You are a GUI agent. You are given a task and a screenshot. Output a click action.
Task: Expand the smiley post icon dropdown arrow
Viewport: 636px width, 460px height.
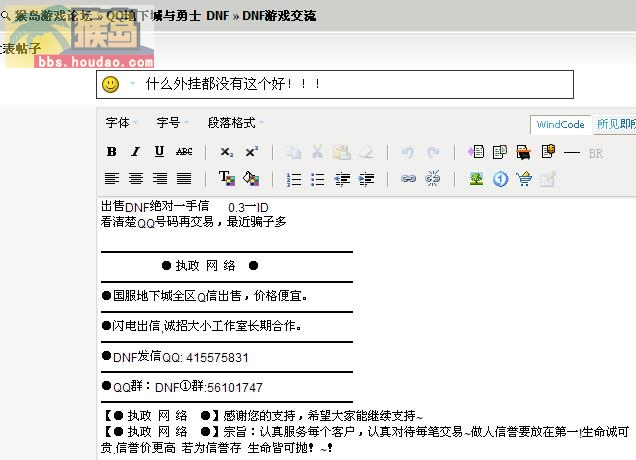(x=132, y=84)
